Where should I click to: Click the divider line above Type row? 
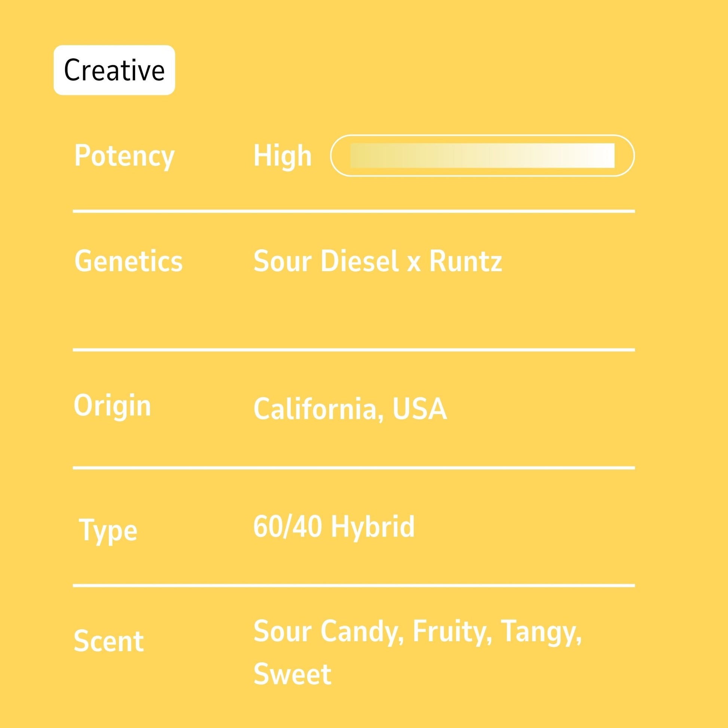tap(354, 468)
